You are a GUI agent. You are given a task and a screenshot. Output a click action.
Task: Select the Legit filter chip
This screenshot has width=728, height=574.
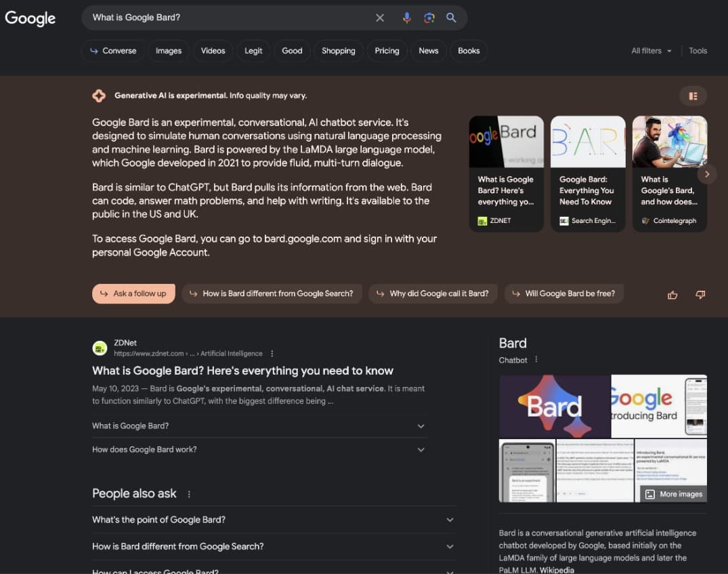(253, 51)
